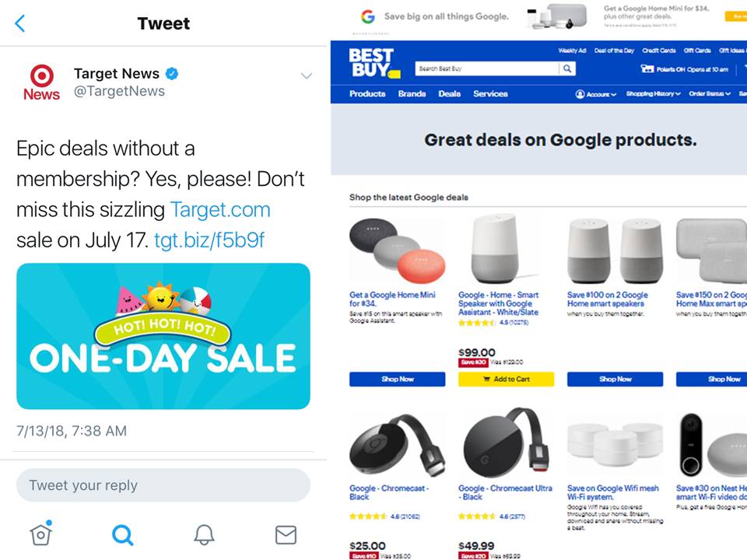The image size is (747, 560).
Task: Open the Twitter home tab icon
Action: (41, 534)
